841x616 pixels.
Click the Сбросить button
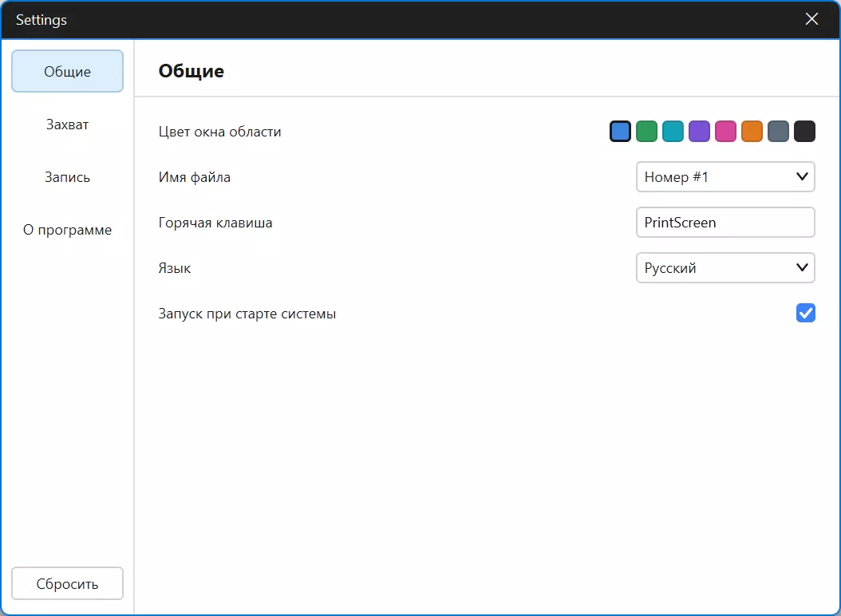[x=67, y=583]
